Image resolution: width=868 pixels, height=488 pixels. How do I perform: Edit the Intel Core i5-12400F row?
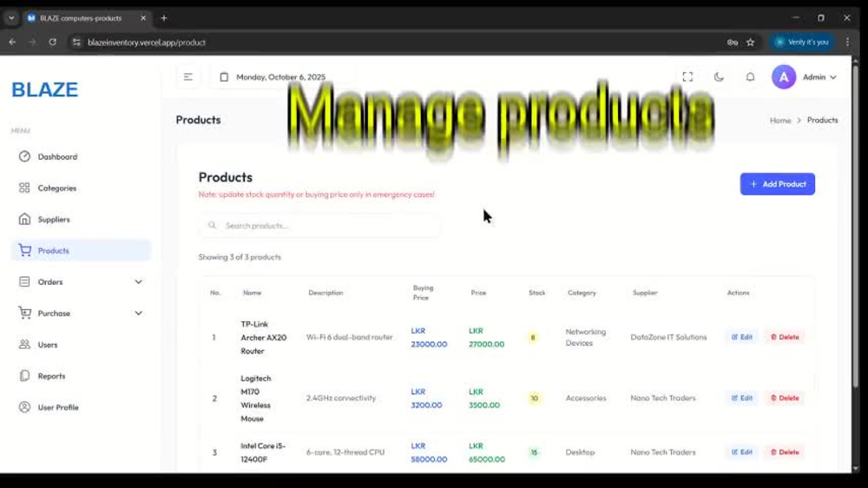click(x=742, y=452)
